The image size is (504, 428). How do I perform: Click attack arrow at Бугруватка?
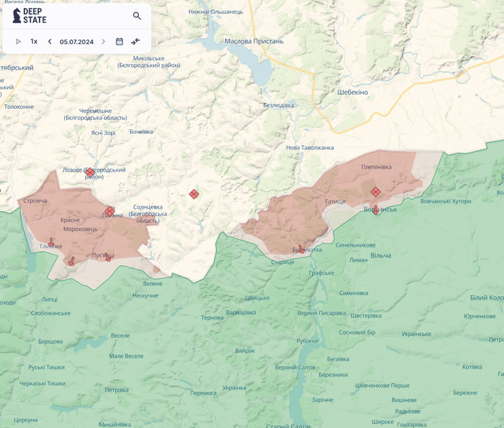300,249
